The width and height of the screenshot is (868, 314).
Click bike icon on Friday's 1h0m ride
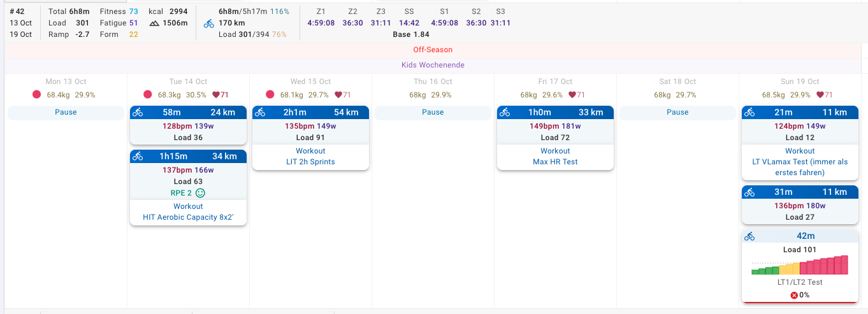505,113
